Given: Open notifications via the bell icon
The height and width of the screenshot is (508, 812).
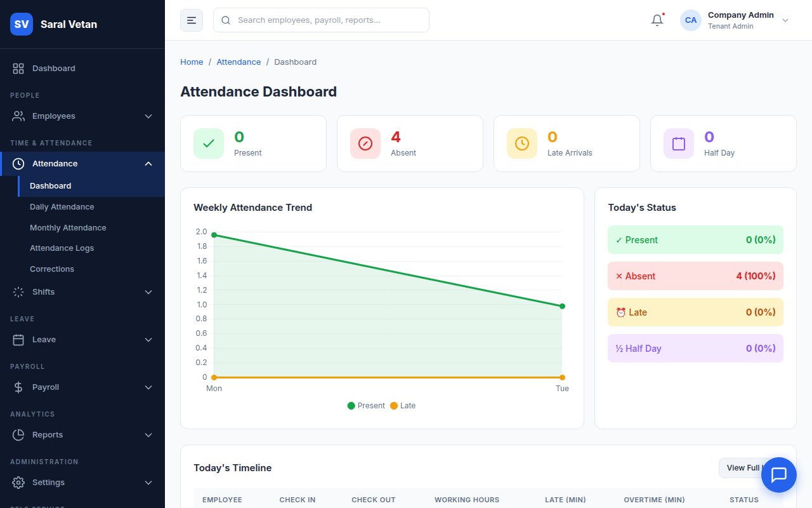Looking at the screenshot, I should (x=657, y=20).
